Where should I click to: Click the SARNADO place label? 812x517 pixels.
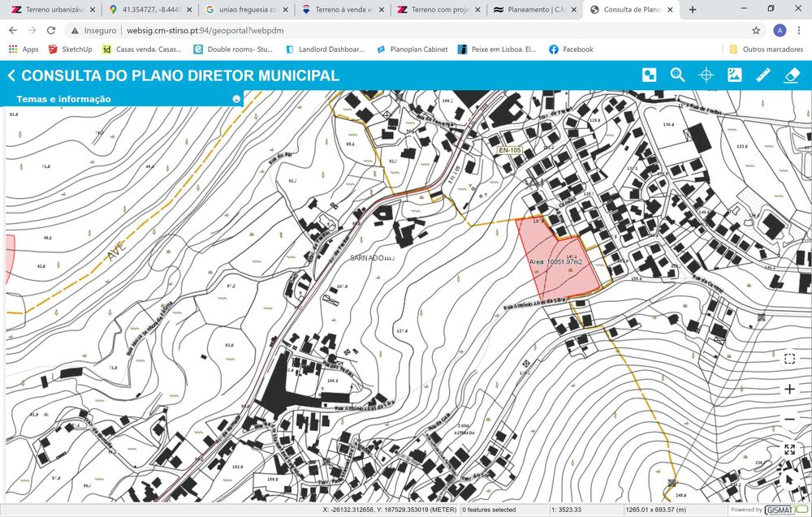coord(367,258)
